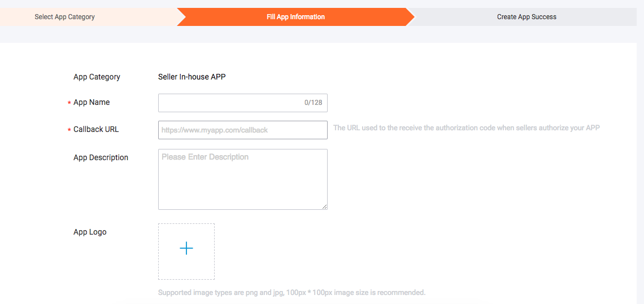Click the Callback URL authorization hint text
This screenshot has height=304, width=644.
click(466, 128)
